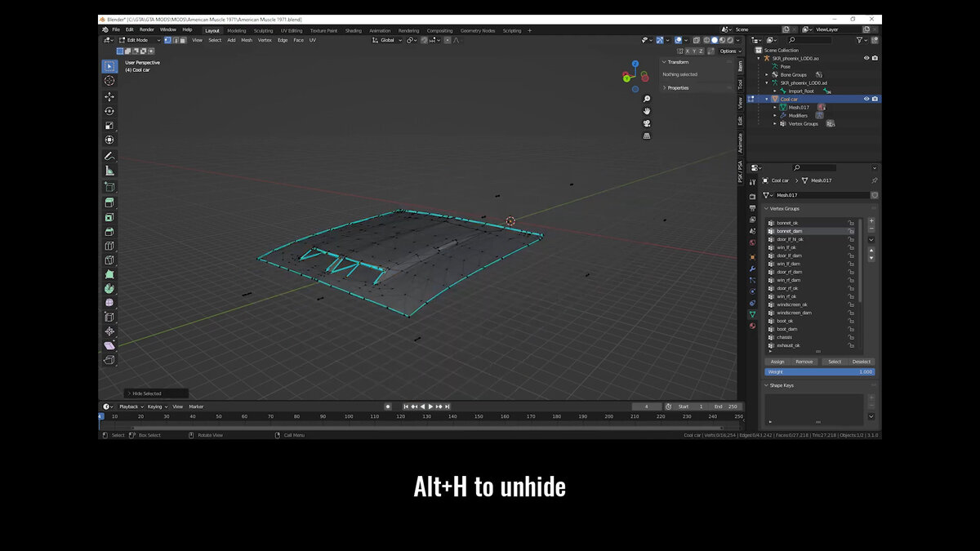Select the Move tool in the toolbar
This screenshot has width=980, height=551.
(109, 96)
